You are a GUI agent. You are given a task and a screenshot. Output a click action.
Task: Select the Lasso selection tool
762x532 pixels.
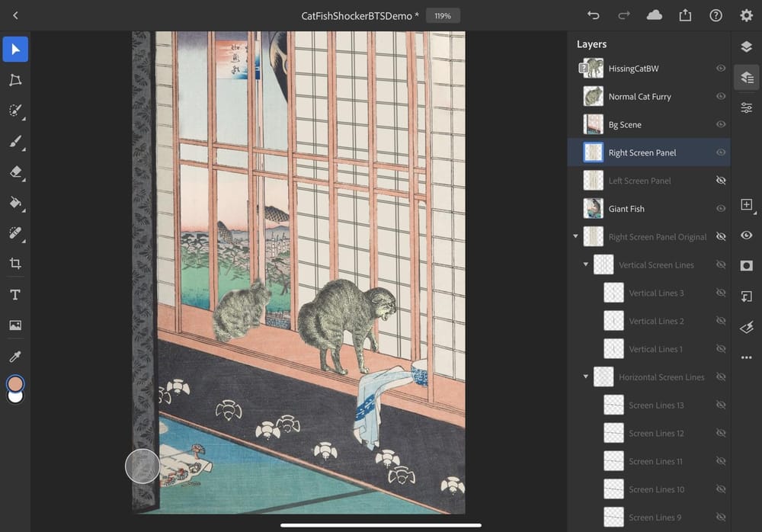click(x=15, y=111)
